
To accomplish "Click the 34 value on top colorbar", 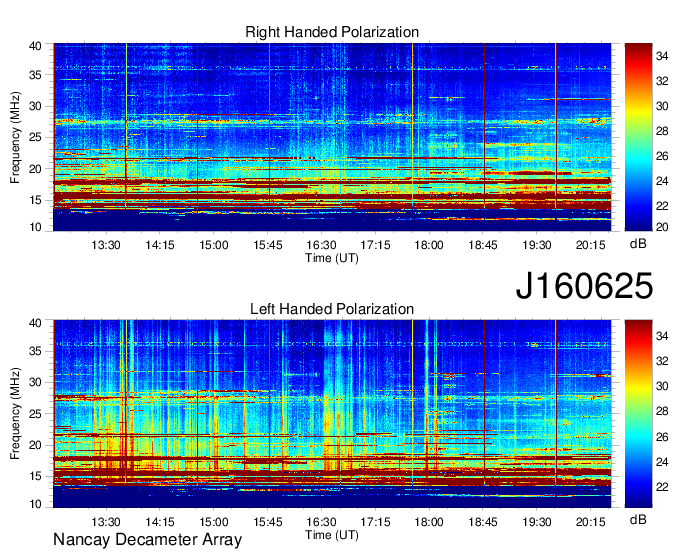I will [x=662, y=56].
